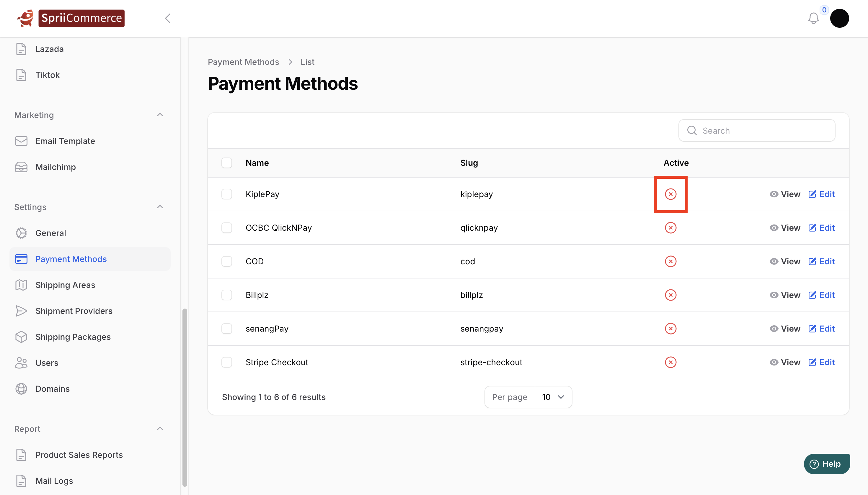Screen dimensions: 868x495
Task: Collapse the Settings sidebar section
Action: (160, 207)
